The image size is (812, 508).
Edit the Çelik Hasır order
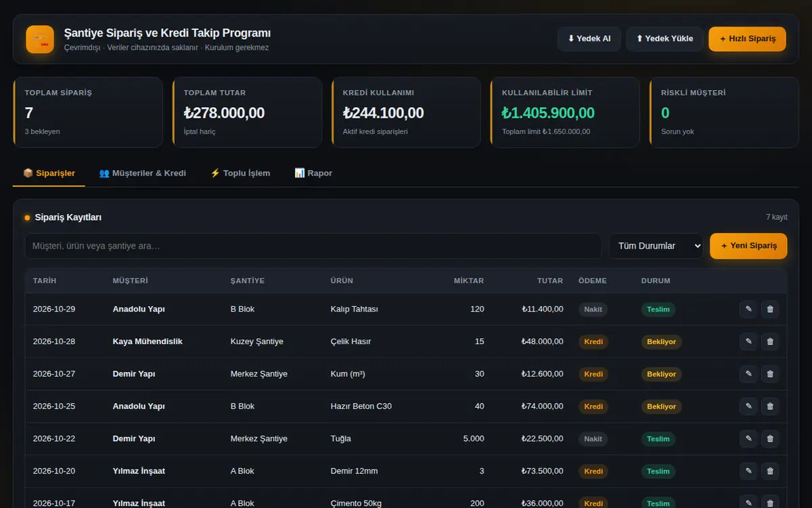tap(748, 341)
